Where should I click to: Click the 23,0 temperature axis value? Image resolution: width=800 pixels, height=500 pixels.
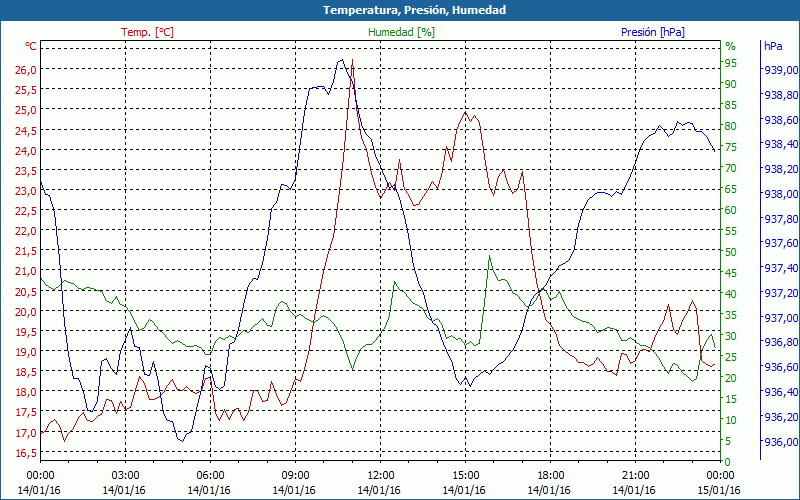click(27, 191)
